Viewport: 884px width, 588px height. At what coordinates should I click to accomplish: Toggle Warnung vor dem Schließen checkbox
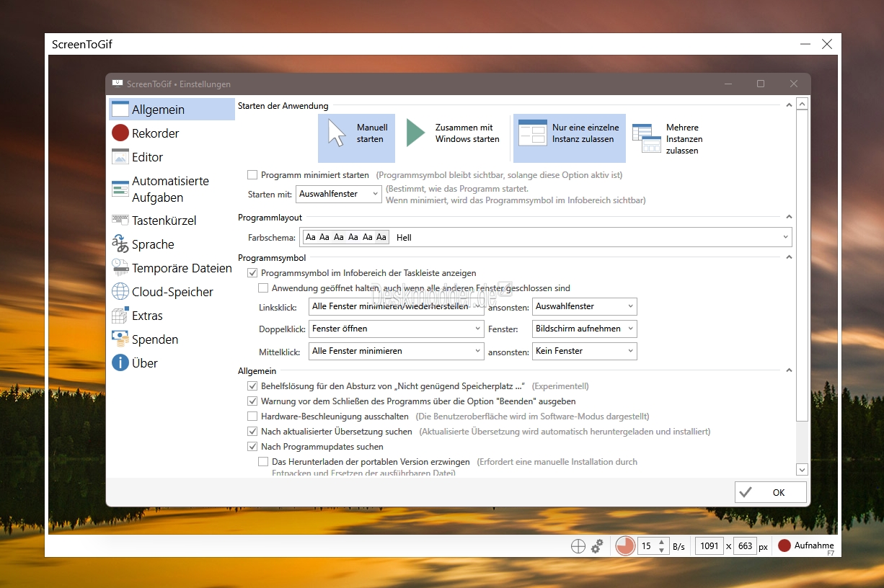[252, 401]
